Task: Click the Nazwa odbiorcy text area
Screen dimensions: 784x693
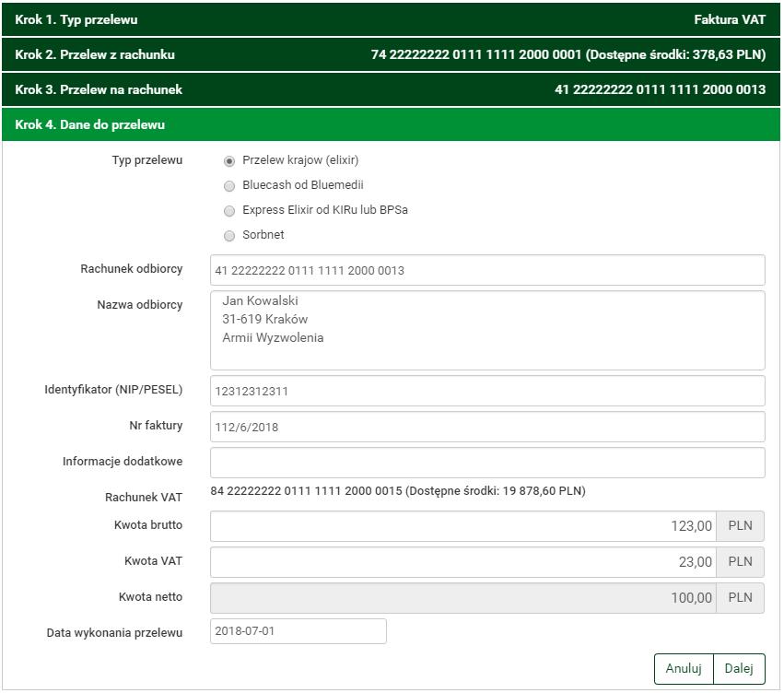Action: [x=487, y=331]
